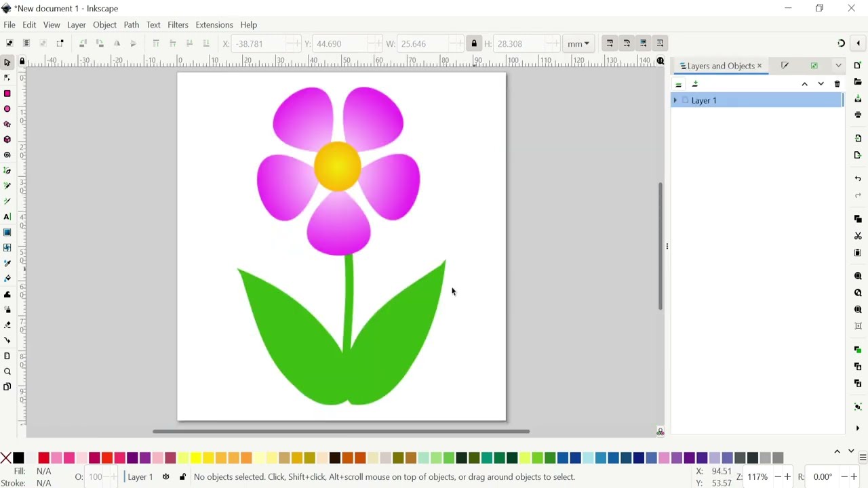Move layer down with chevron
This screenshot has width=868, height=488.
pyautogui.click(x=821, y=84)
